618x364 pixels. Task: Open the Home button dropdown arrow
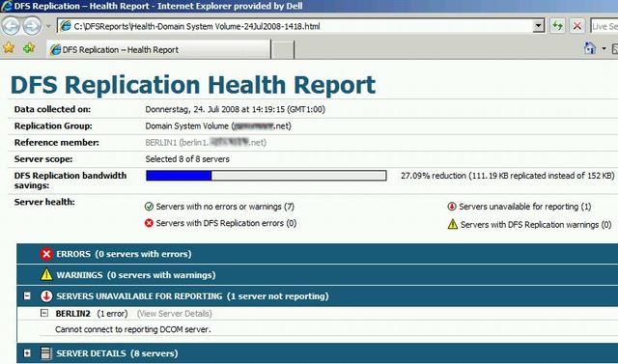(604, 49)
